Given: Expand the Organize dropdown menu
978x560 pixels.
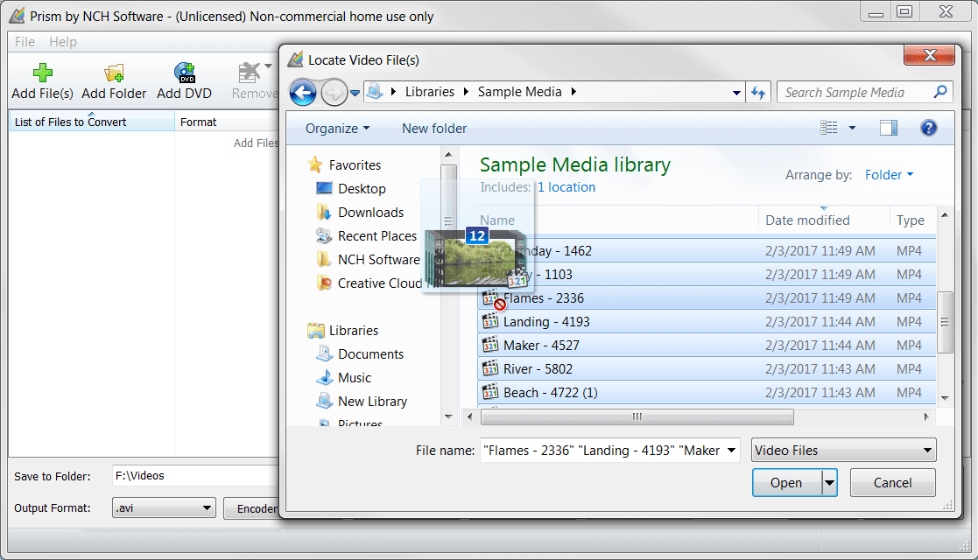Looking at the screenshot, I should (x=337, y=129).
